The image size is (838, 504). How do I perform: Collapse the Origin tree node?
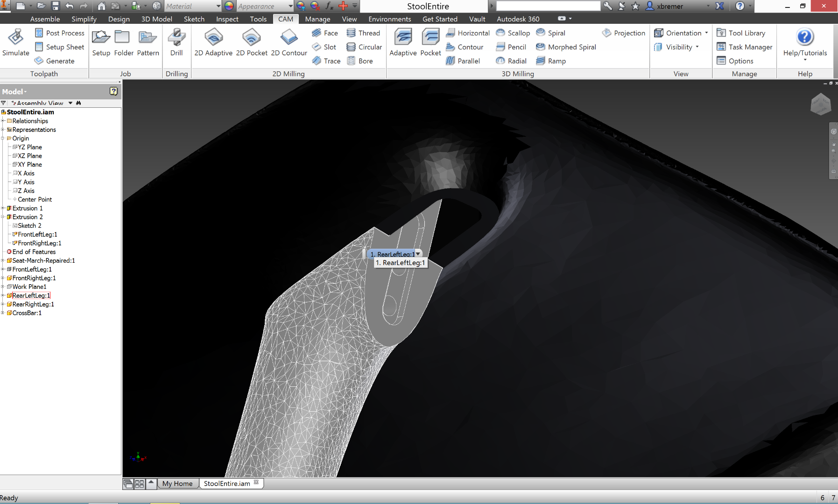tap(3, 138)
